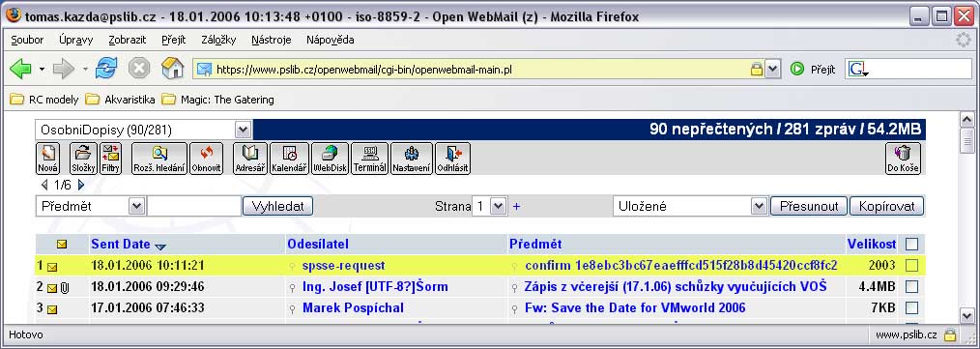
Task: Open the Předmět search field dropdown
Action: (x=137, y=206)
